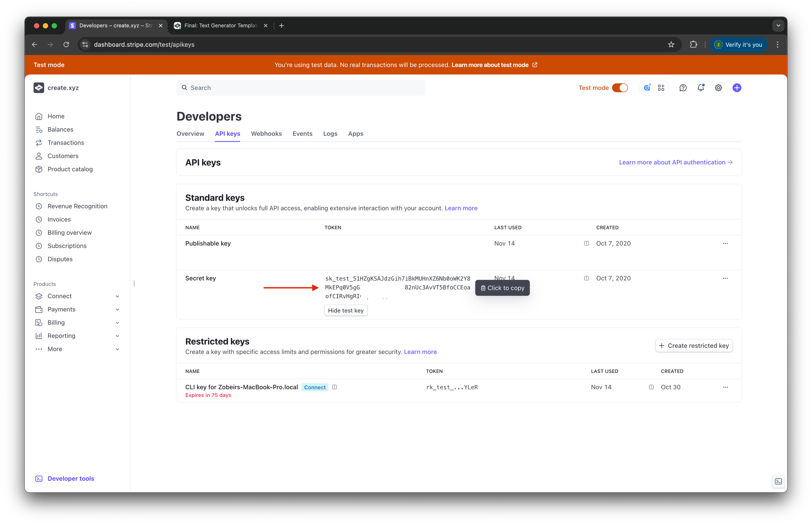Open the notifications bell icon
The height and width of the screenshot is (525, 812).
tap(701, 88)
